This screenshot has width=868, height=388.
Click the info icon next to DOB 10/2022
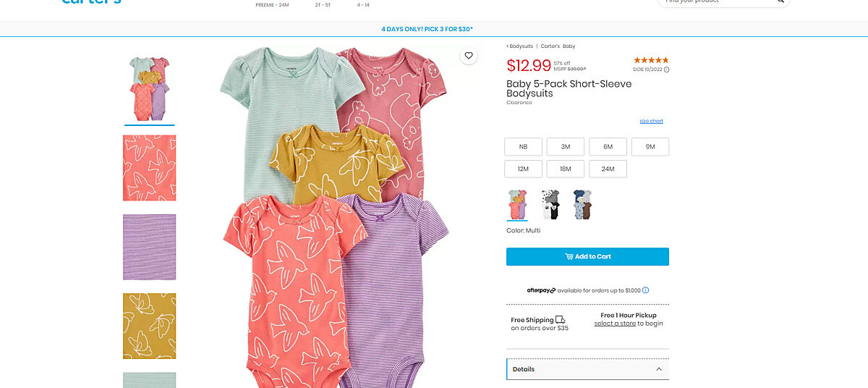pos(667,69)
